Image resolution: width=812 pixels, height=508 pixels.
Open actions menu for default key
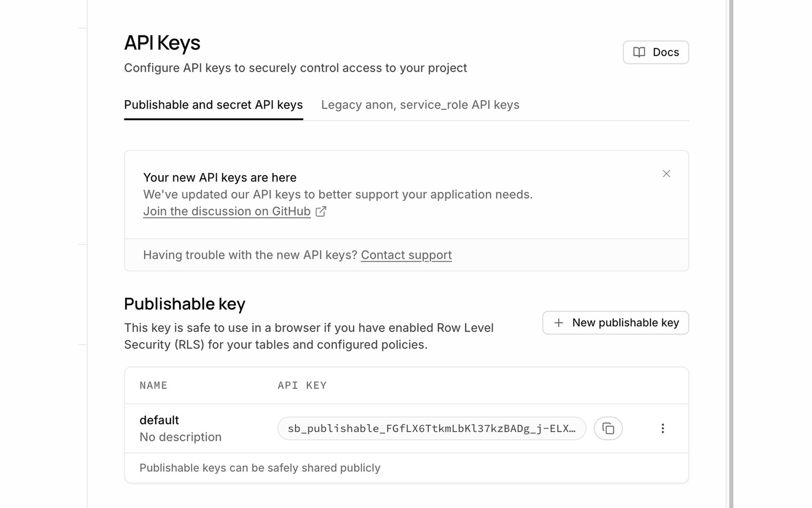click(x=662, y=428)
